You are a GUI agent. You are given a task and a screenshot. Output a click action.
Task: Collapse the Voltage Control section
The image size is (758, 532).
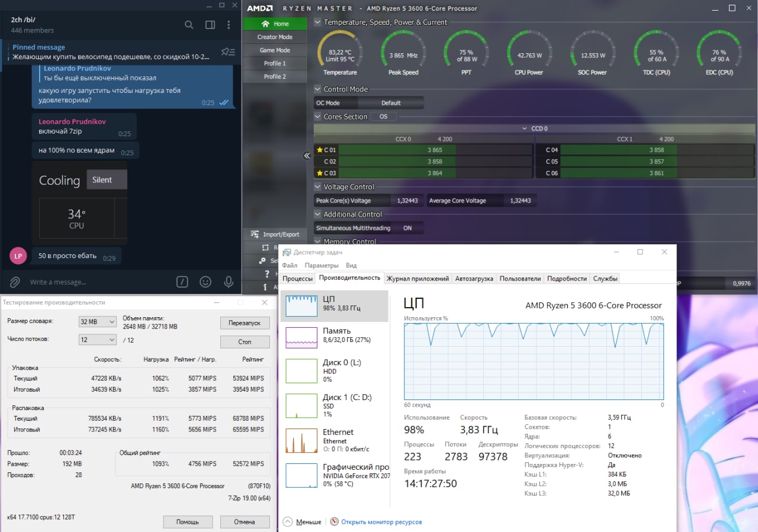click(318, 187)
